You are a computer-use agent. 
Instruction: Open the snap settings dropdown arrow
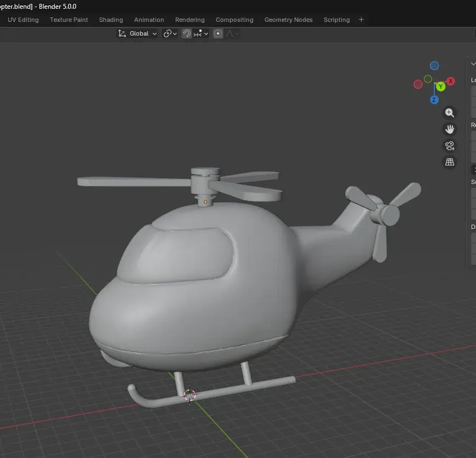(x=206, y=33)
